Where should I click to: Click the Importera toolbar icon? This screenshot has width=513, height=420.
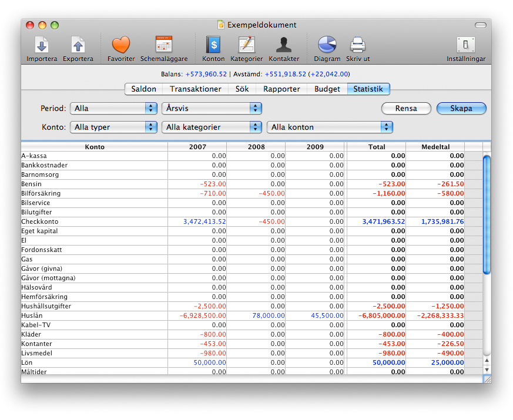coord(42,45)
